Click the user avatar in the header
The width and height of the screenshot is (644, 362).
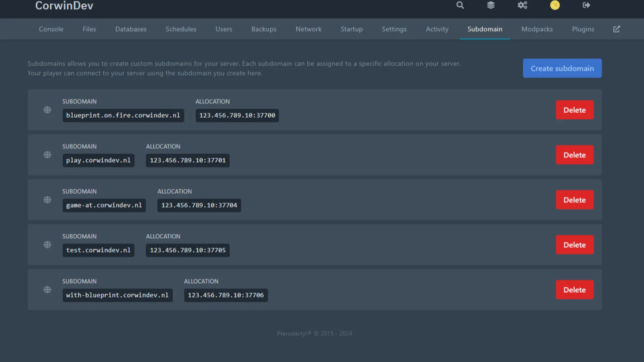[x=555, y=5]
